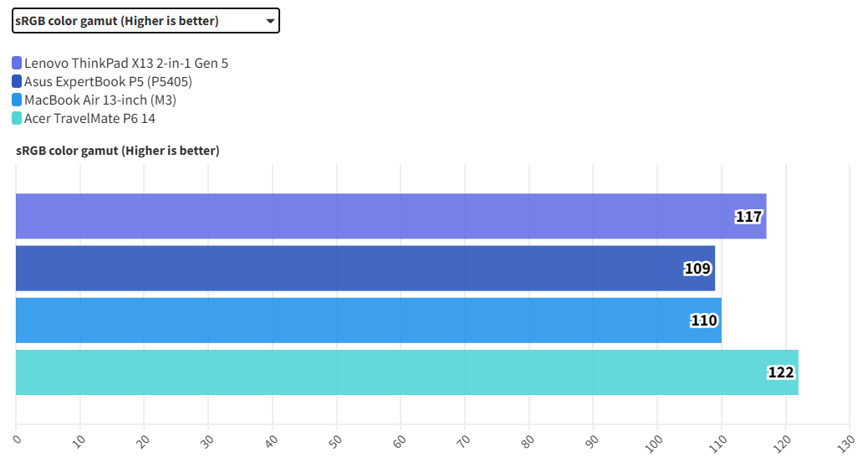This screenshot has height=462, width=868.
Task: Toggle the MacBook Air 13-inch (M3) legend label
Action: click(x=100, y=100)
